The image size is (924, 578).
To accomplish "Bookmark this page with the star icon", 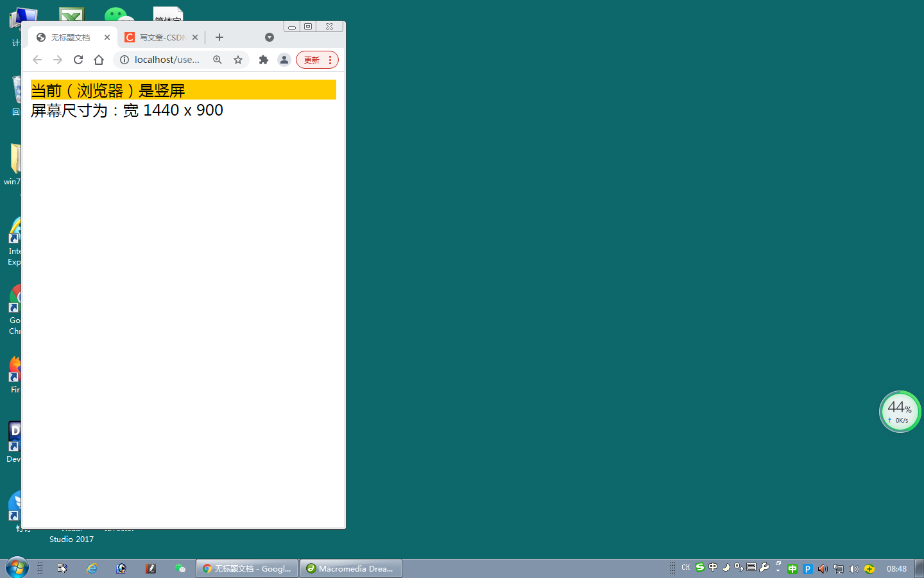I will click(x=238, y=60).
